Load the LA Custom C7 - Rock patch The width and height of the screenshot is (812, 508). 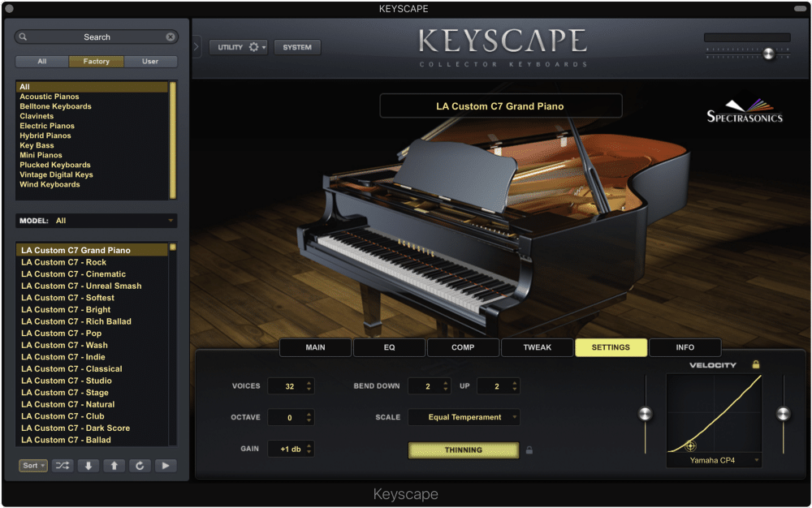pos(63,262)
